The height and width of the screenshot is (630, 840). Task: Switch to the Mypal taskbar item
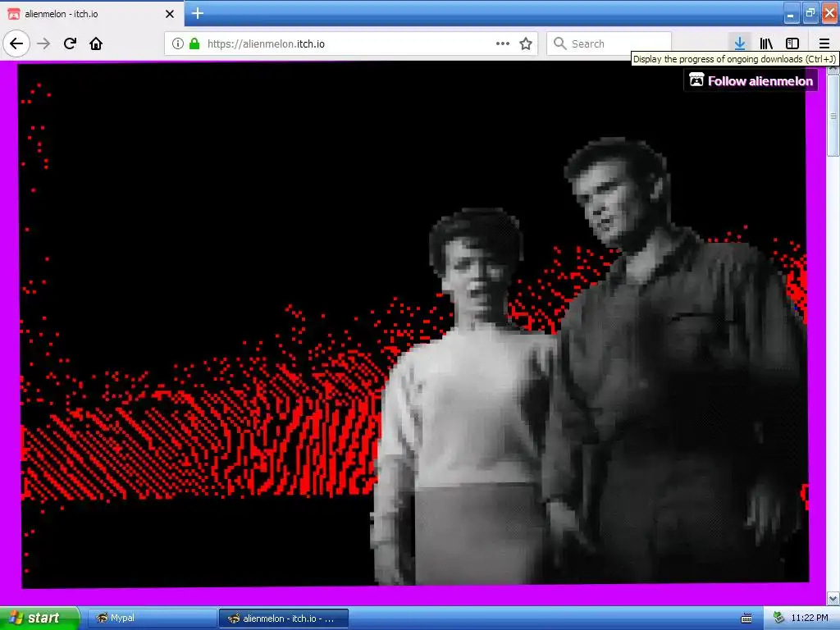tap(152, 619)
